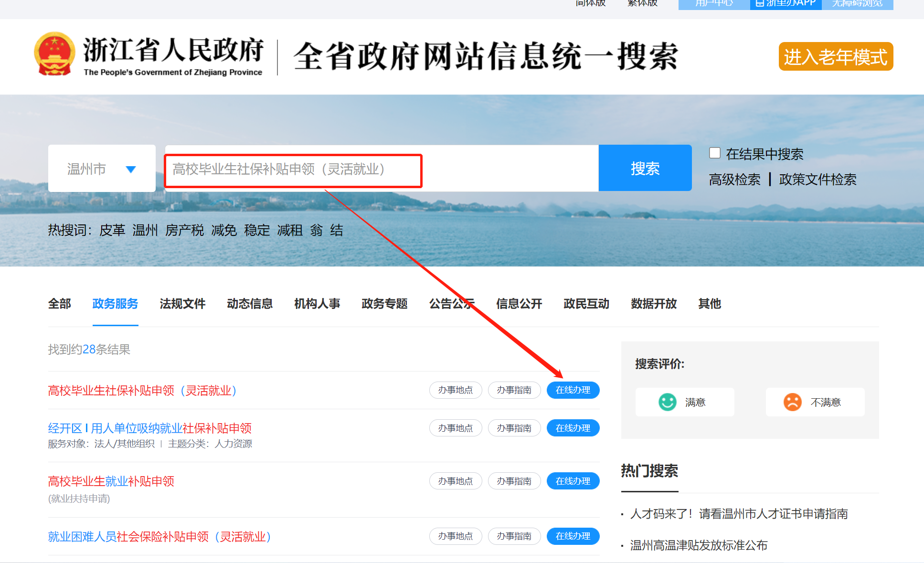Check the 在结果中搜索 checkbox
This screenshot has width=924, height=563.
click(714, 153)
